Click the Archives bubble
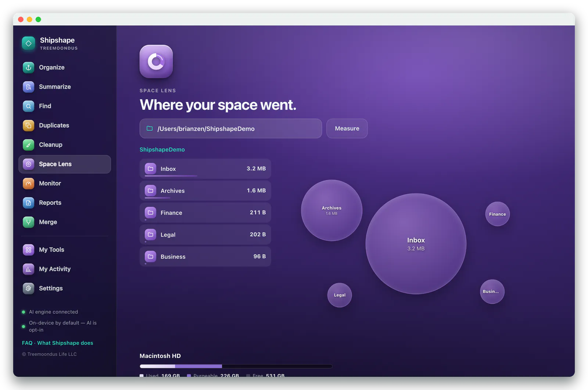The image size is (588, 390). coord(331,210)
